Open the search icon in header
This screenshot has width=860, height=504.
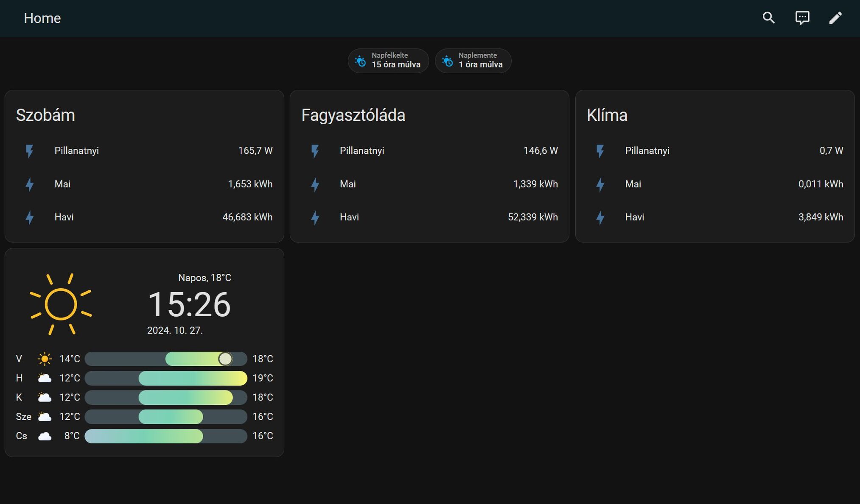pos(768,18)
